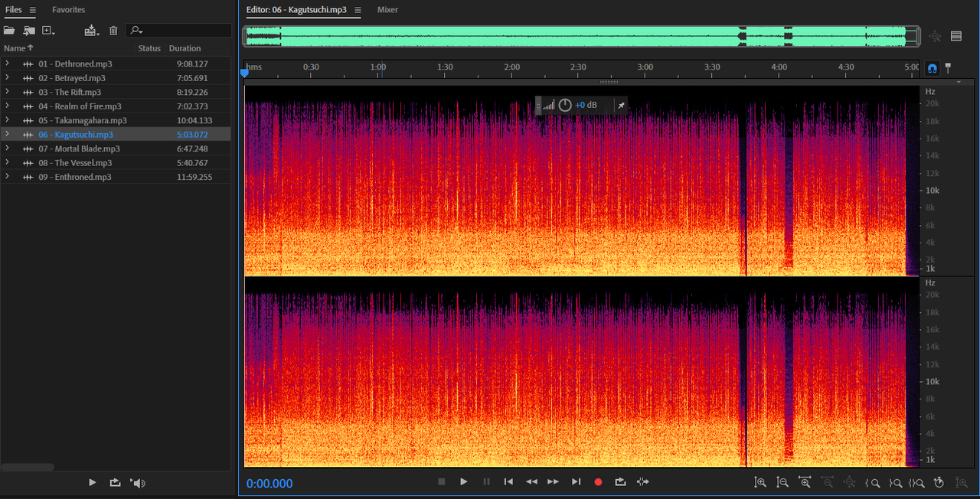Viewport: 980px width, 499px height.
Task: Click the HUD grip handle
Action: [538, 105]
